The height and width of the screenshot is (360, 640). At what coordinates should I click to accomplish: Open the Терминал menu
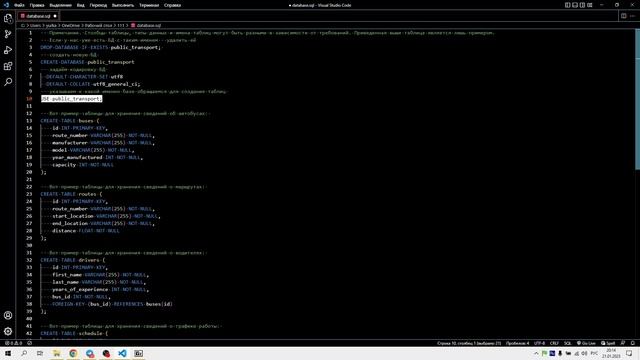coord(149,5)
